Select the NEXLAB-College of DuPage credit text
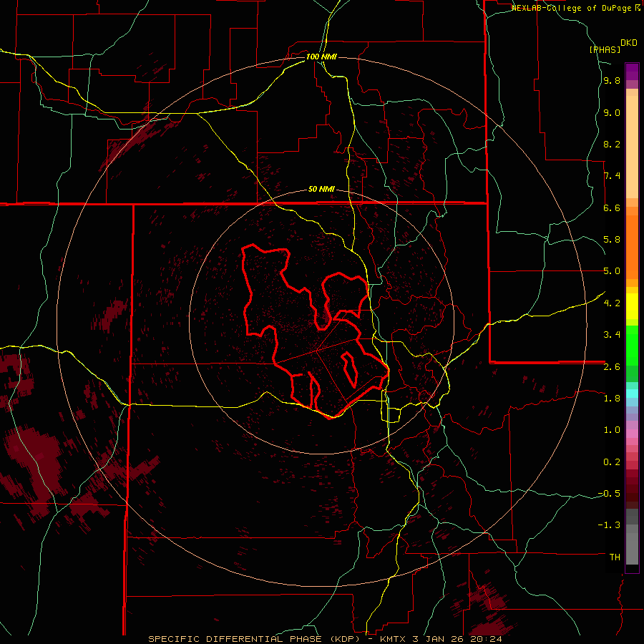644x644 pixels. point(575,8)
